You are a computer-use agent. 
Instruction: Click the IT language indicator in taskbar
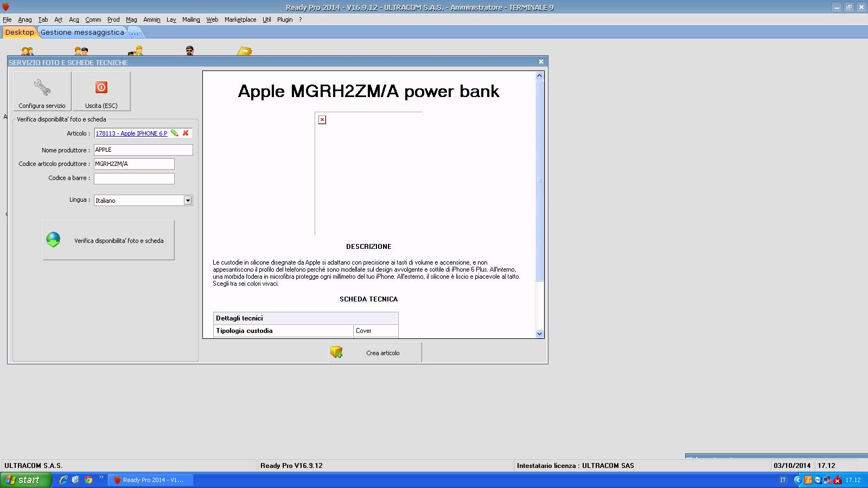[783, 480]
